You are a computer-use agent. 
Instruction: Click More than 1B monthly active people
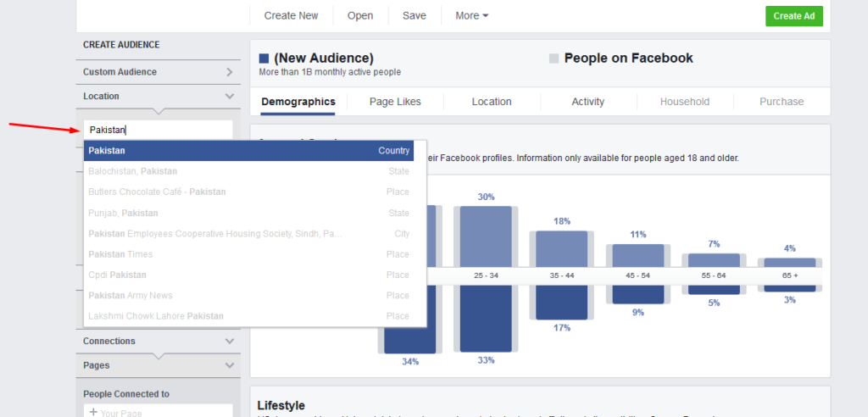[330, 72]
